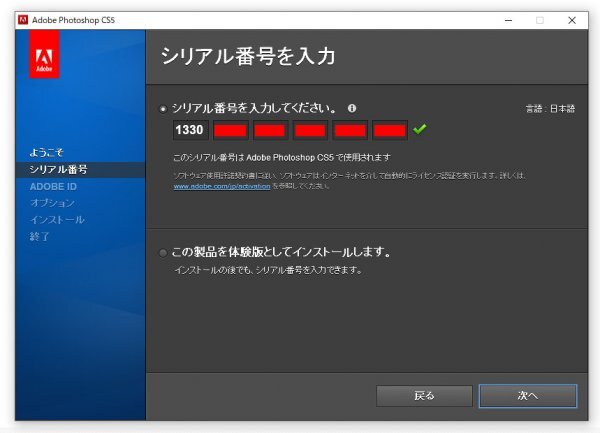The height and width of the screenshot is (433, 600).
Task: Select install as trial version radio option
Action: pos(163,253)
